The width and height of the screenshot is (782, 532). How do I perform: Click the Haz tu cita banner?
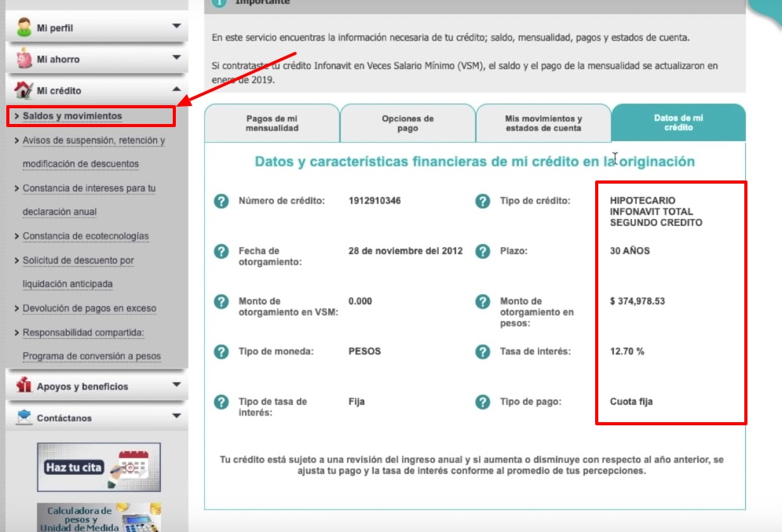99,467
